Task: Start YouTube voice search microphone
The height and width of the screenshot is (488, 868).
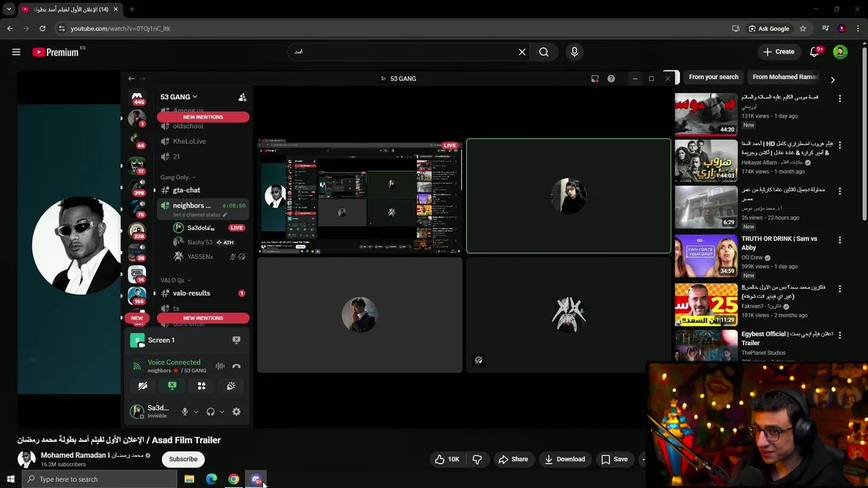Action: tap(574, 52)
